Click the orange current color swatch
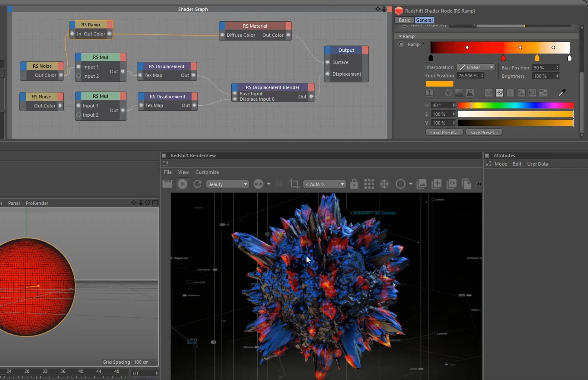The height and width of the screenshot is (380, 588). click(x=439, y=84)
